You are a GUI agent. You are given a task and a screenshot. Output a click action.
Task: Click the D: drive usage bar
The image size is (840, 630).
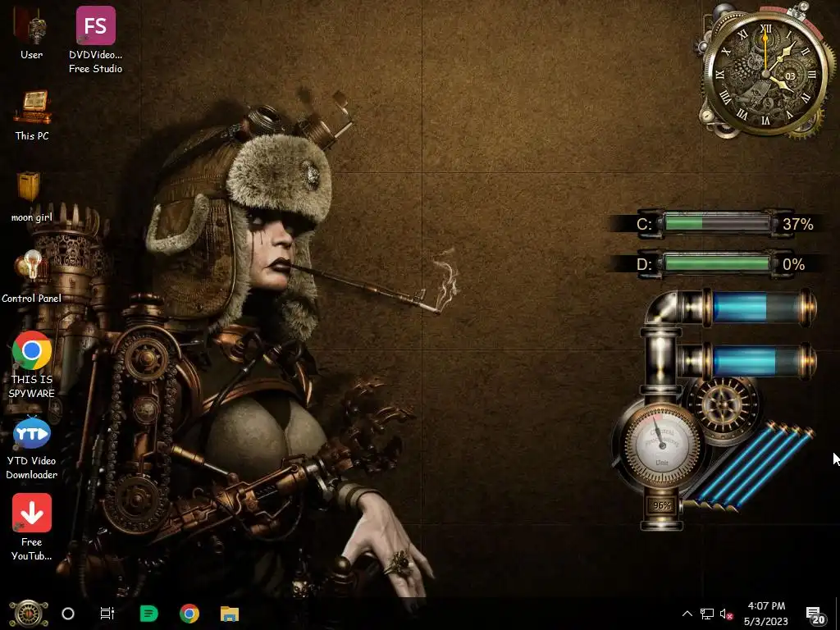coord(717,263)
